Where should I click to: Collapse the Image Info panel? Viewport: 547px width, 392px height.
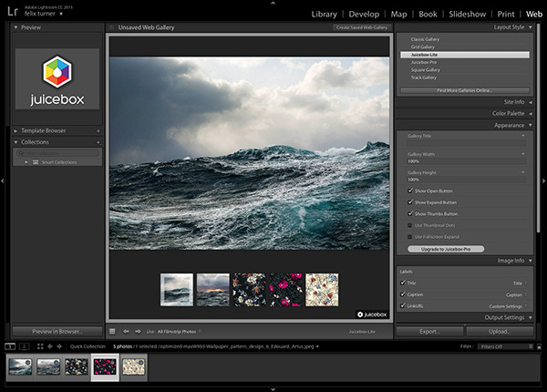pyautogui.click(x=531, y=261)
